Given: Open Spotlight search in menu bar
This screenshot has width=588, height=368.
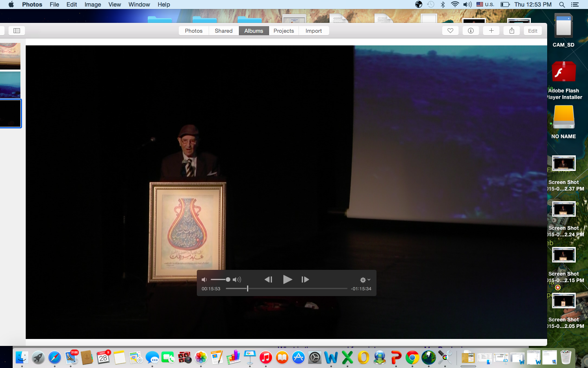Looking at the screenshot, I should click(x=562, y=4).
